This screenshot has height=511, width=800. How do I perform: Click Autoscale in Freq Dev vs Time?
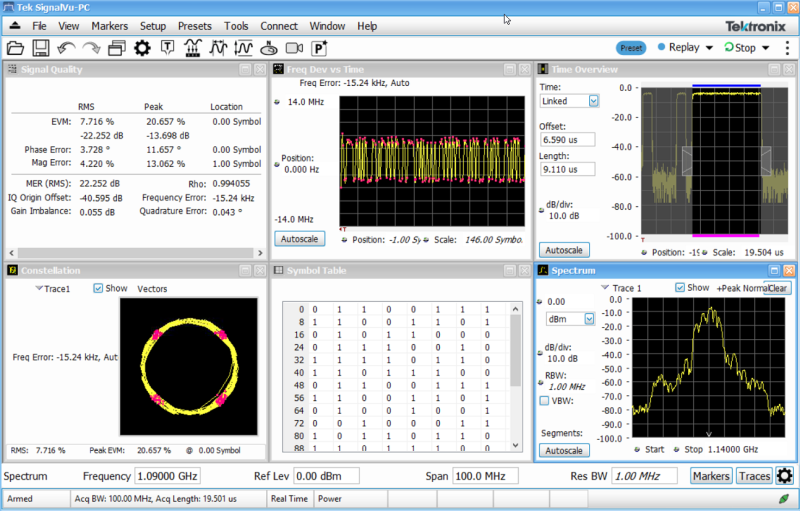[299, 239]
